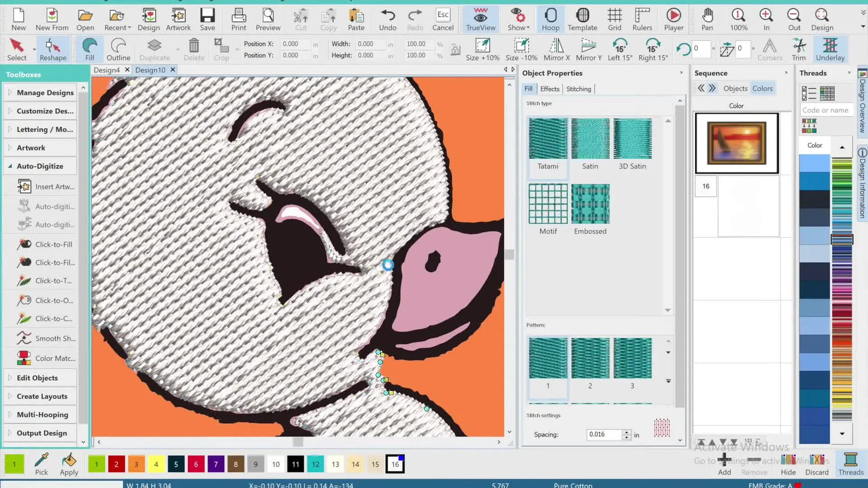The width and height of the screenshot is (868, 488).
Task: Set zoom to 100%
Action: [x=738, y=20]
